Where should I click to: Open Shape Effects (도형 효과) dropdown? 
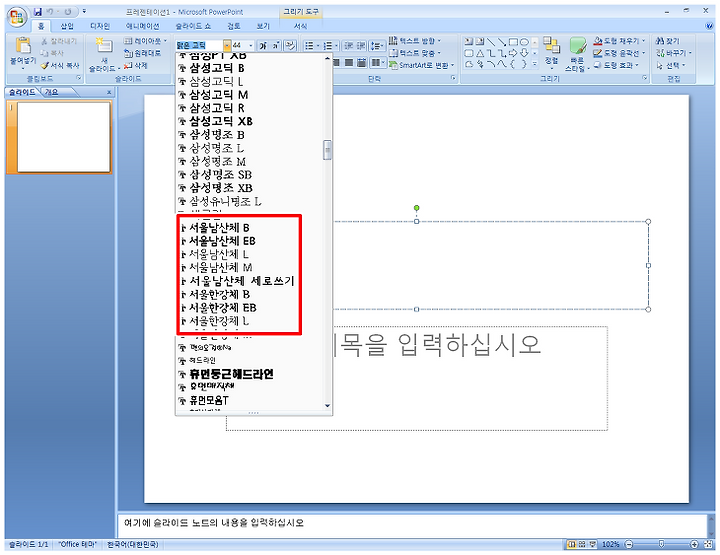[x=616, y=65]
